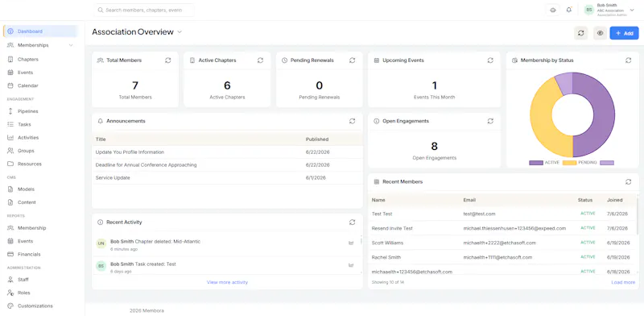Click the blue Add button
This screenshot has height=316, width=644.
pyautogui.click(x=625, y=33)
